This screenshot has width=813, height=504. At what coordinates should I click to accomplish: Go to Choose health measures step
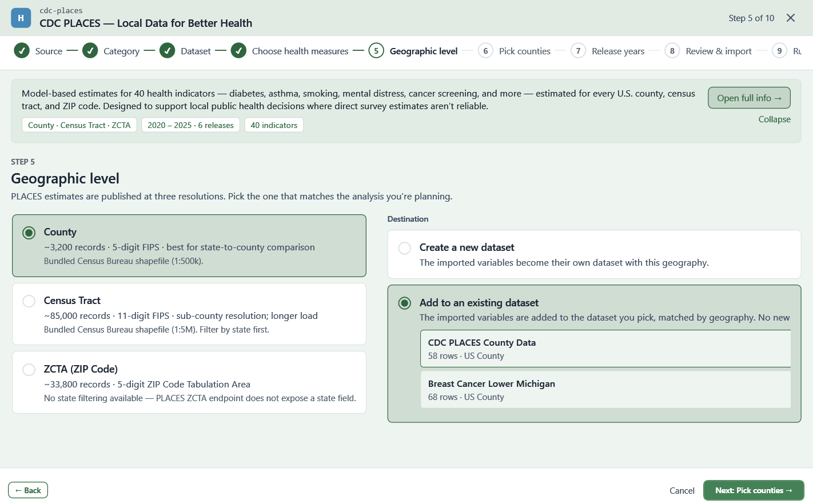pyautogui.click(x=300, y=51)
